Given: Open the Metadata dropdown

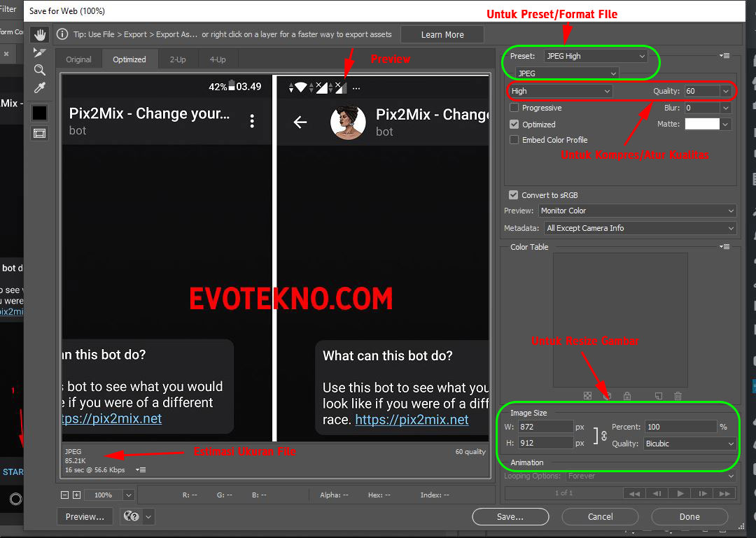Looking at the screenshot, I should [x=640, y=228].
